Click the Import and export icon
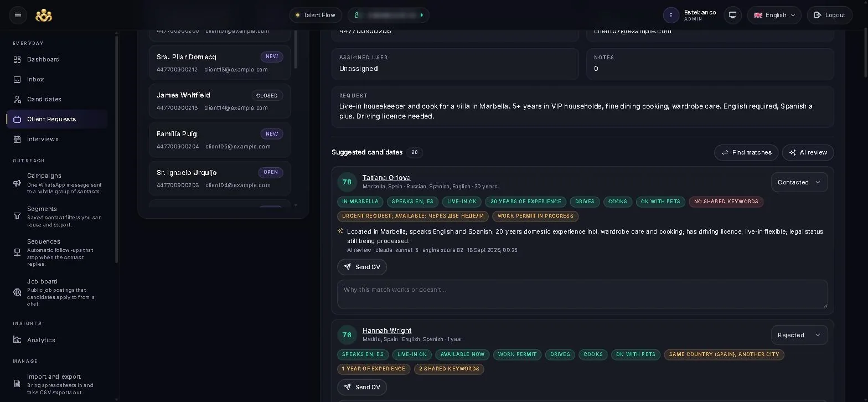 [17, 384]
